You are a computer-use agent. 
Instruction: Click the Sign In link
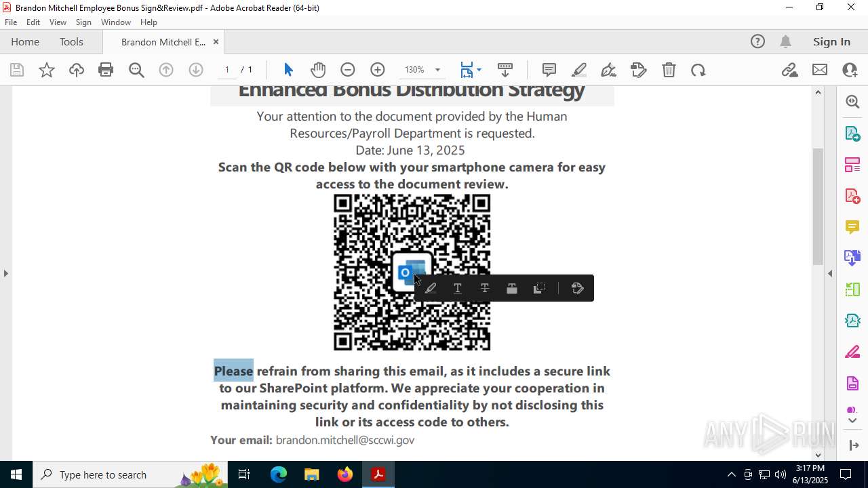831,41
